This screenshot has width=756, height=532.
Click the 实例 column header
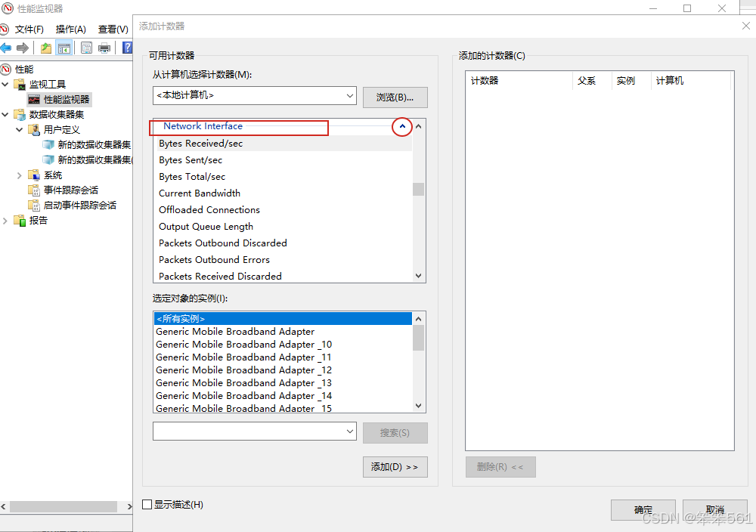coord(631,80)
